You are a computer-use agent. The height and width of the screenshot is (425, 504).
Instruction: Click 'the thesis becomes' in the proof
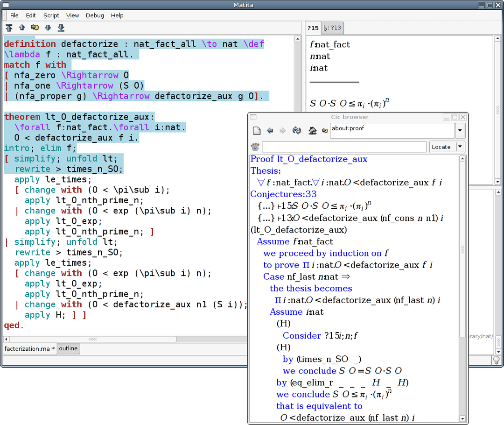click(311, 289)
